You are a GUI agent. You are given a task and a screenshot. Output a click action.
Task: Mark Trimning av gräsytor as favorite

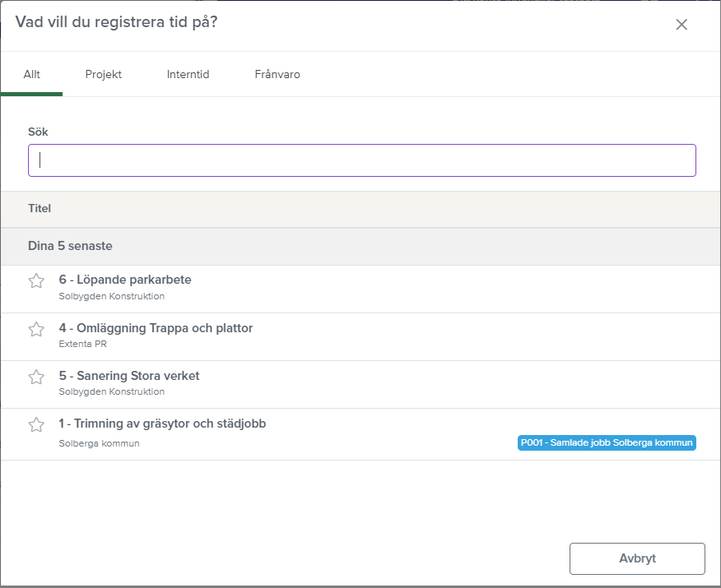[x=36, y=424]
